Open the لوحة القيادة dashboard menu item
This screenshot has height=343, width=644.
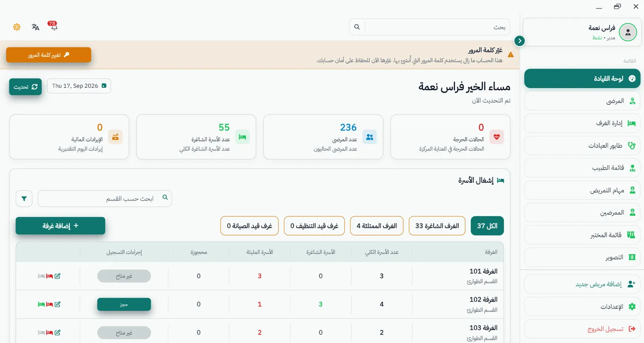[582, 78]
